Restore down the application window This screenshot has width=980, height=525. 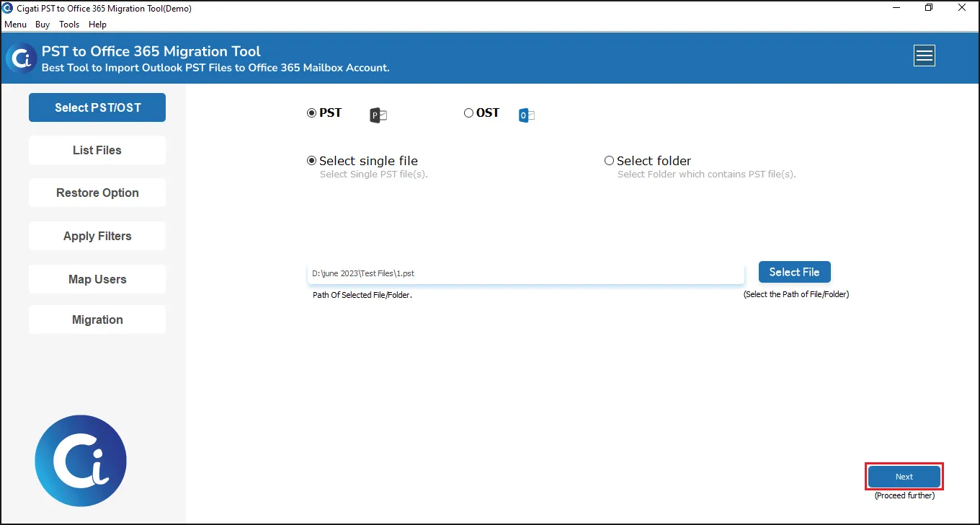929,8
